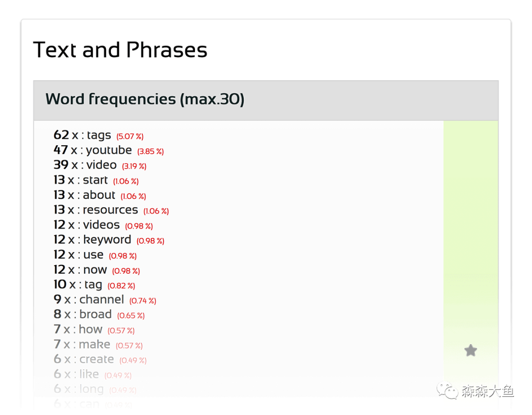Image resolution: width=532 pixels, height=415 pixels.
Task: Select the 'youtube' word entry
Action: tap(108, 150)
